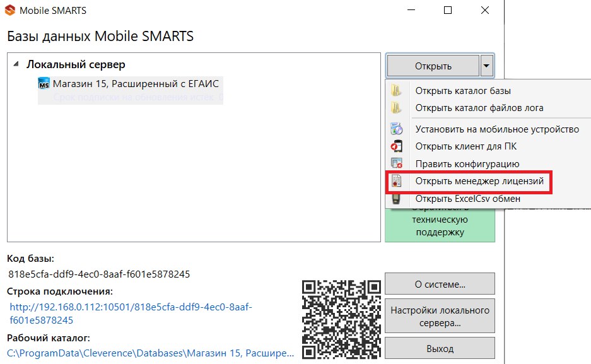Launch 'Открыть ExcelCsv обмен' menu entry
This screenshot has width=591, height=364.
coord(468,199)
